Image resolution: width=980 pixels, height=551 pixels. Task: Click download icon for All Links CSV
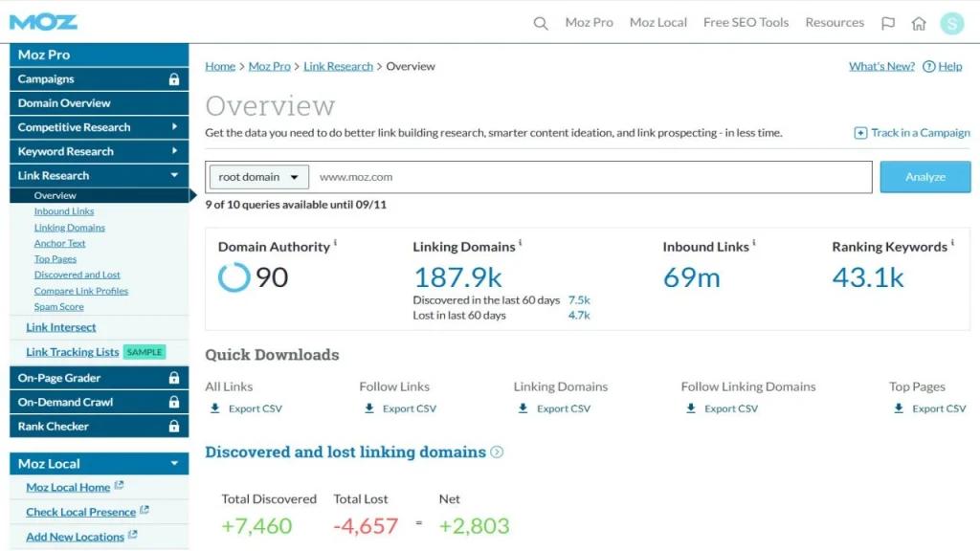(x=214, y=408)
